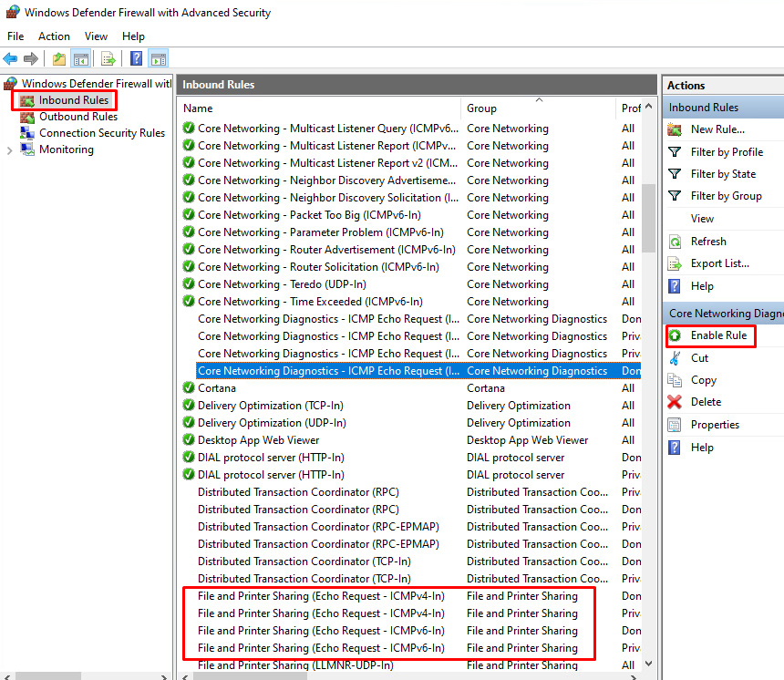This screenshot has height=680, width=784.
Task: Click the Filter by Profile funnel icon
Action: (x=675, y=152)
